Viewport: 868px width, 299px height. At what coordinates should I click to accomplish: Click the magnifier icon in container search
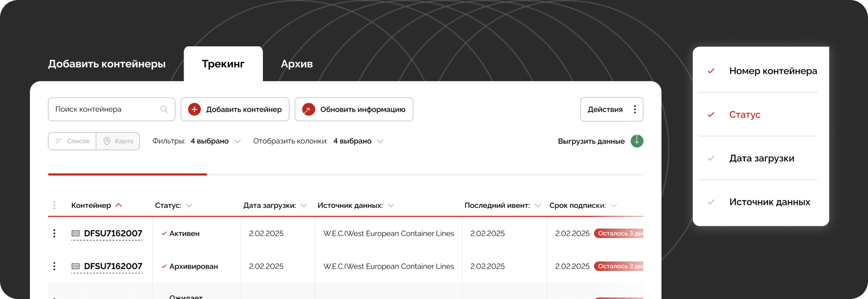164,109
